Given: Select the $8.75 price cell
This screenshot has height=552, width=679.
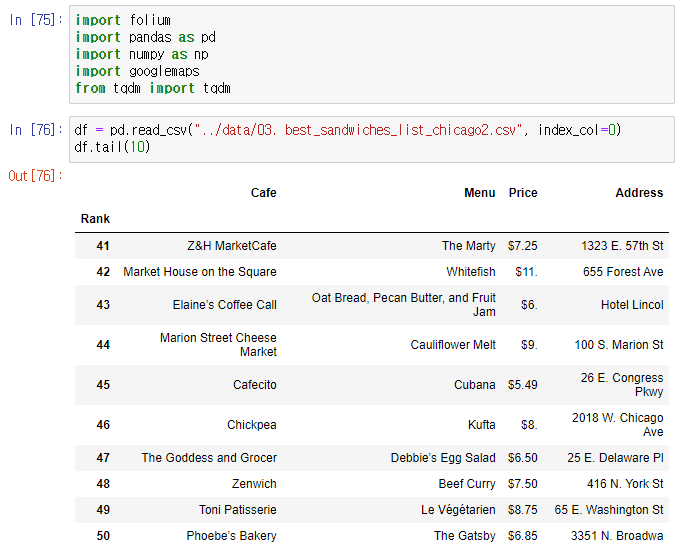Looking at the screenshot, I should tap(523, 510).
